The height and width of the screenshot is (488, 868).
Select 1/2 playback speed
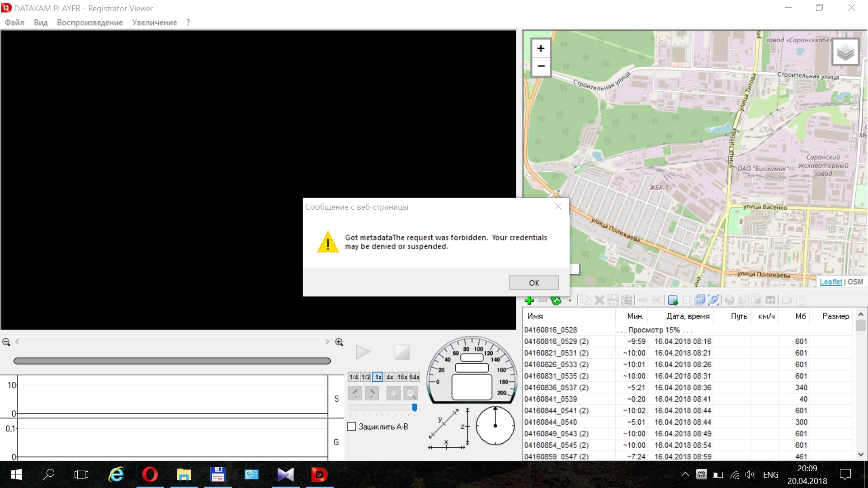tap(366, 377)
